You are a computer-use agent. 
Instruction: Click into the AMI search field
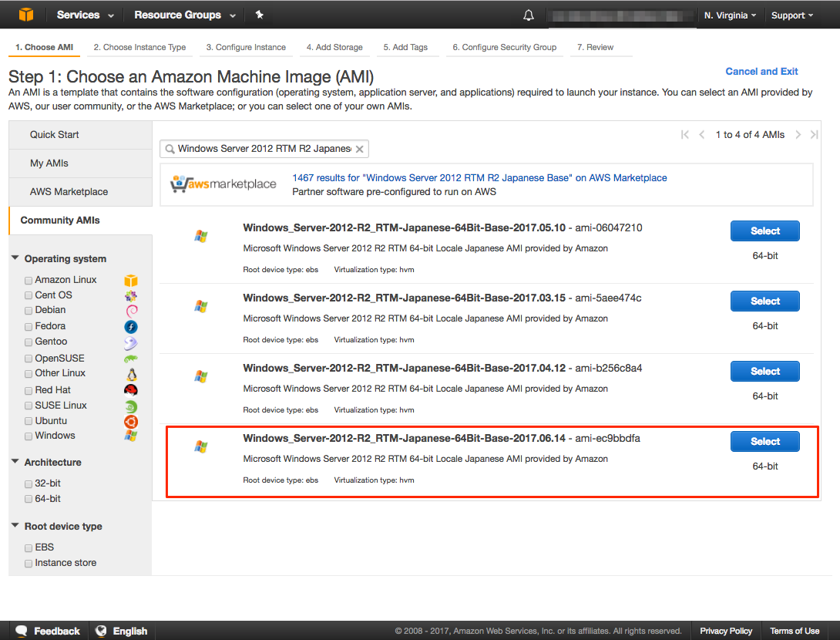pos(262,149)
